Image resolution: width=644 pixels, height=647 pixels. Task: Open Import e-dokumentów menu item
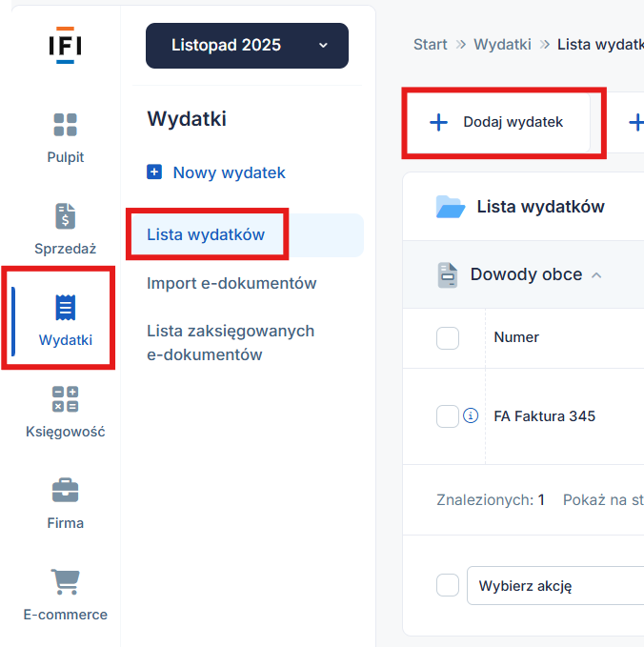coord(231,283)
